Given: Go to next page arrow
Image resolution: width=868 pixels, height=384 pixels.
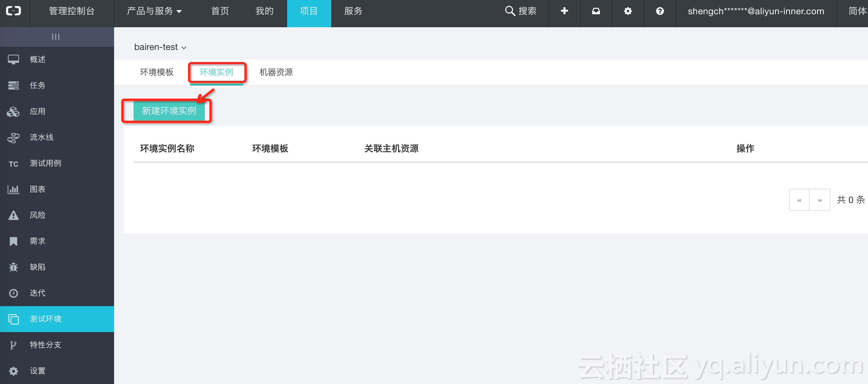Looking at the screenshot, I should tap(819, 200).
